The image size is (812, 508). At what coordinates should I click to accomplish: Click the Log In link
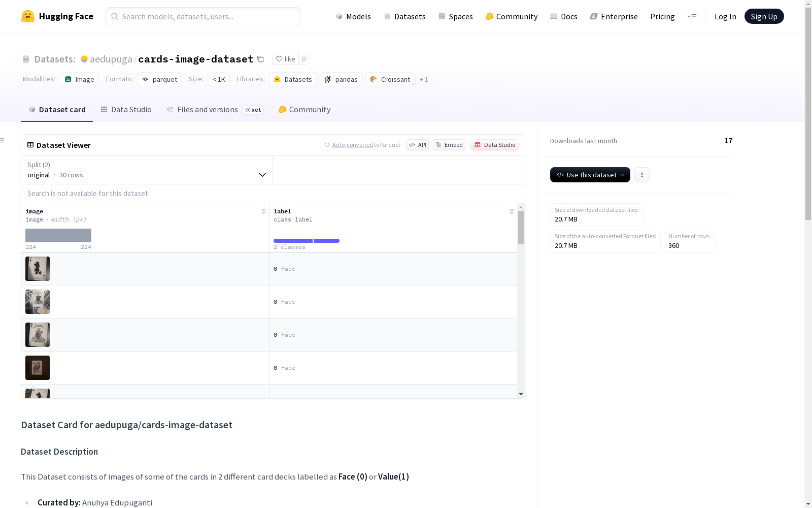(725, 16)
